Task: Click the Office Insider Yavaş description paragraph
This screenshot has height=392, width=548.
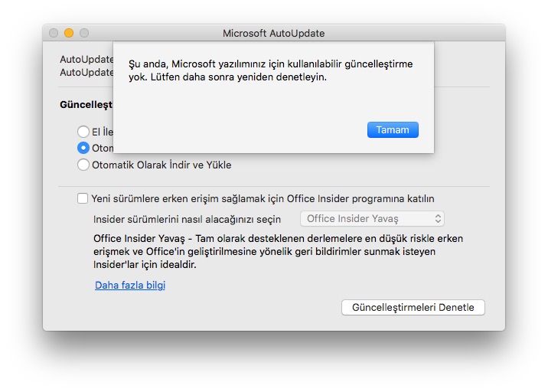Action: click(x=278, y=251)
